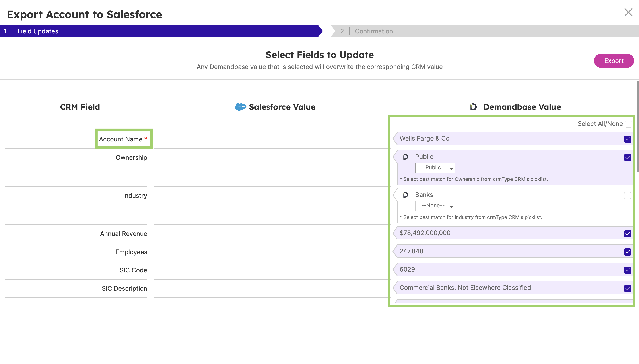Click the Account Name field label
The image size is (639, 364).
pos(121,139)
